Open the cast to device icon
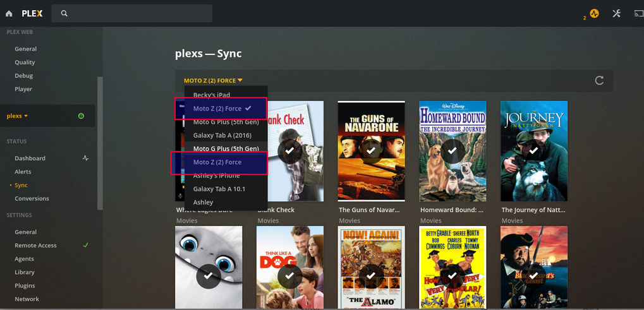The image size is (644, 310). click(639, 13)
